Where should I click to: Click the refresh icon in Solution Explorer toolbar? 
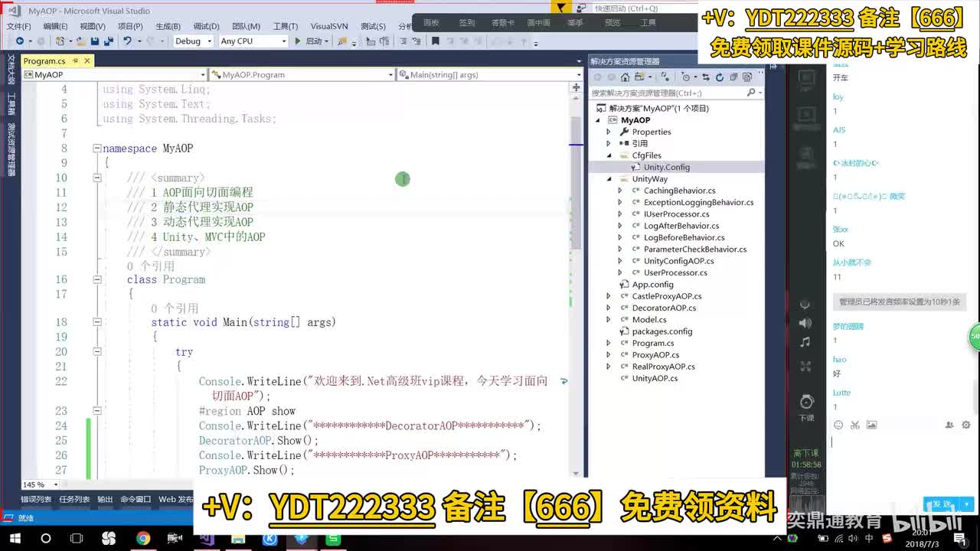[x=719, y=77]
